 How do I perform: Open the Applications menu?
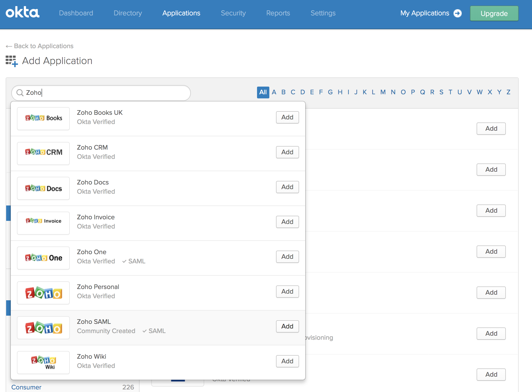click(x=181, y=13)
